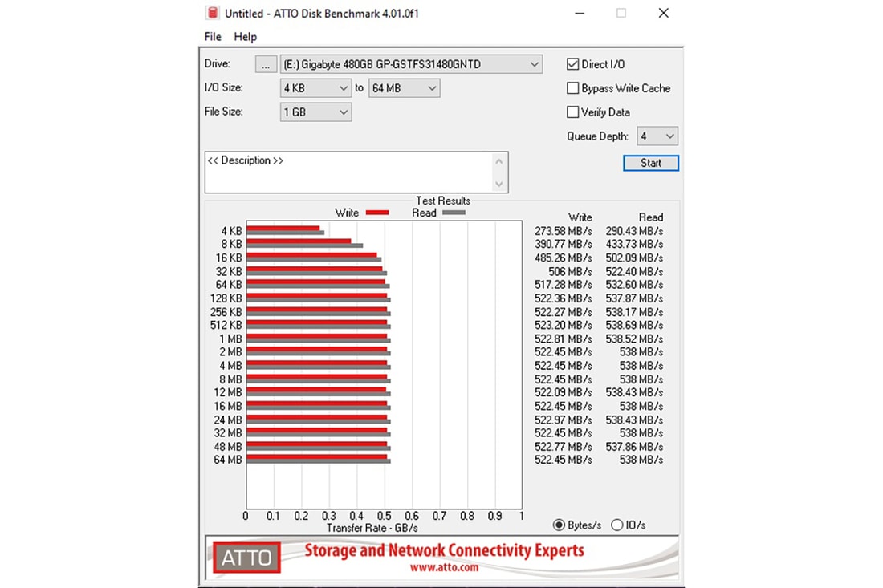Click the 8 KB row label in chart
883x588 pixels.
[x=231, y=244]
